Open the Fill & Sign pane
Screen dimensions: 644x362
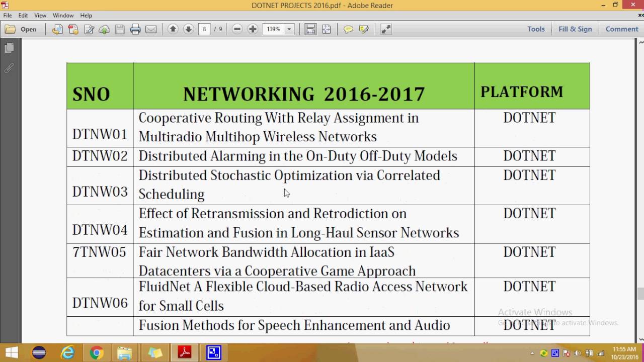point(575,29)
